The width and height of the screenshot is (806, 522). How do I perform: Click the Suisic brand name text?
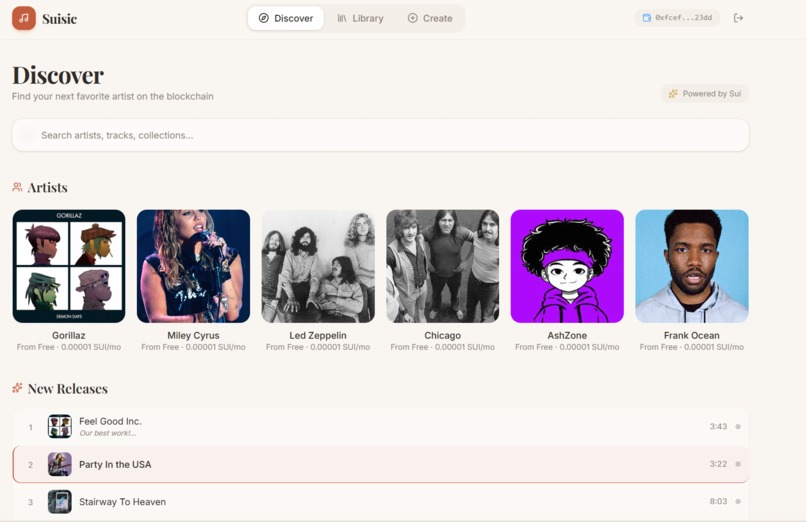click(60, 19)
